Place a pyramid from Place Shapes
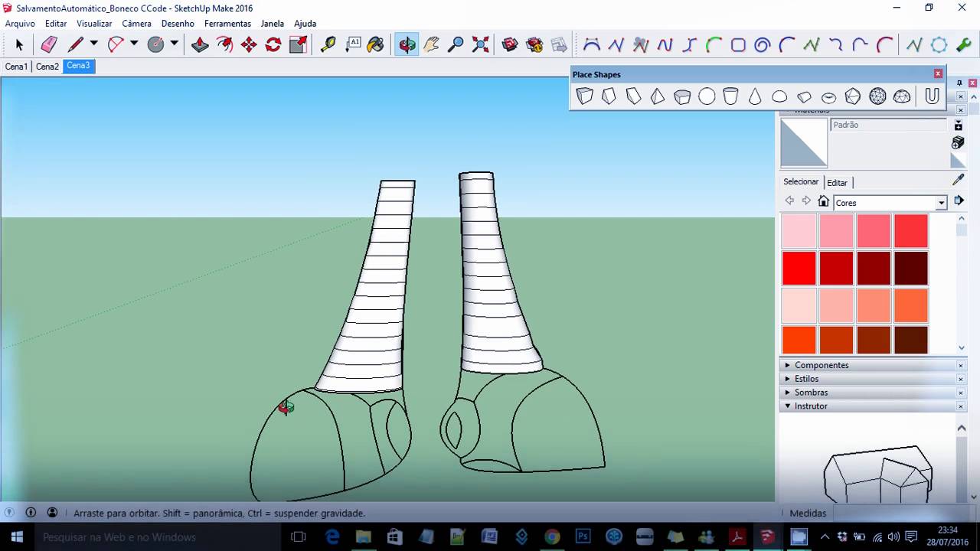Viewport: 980px width, 551px height. click(x=658, y=96)
